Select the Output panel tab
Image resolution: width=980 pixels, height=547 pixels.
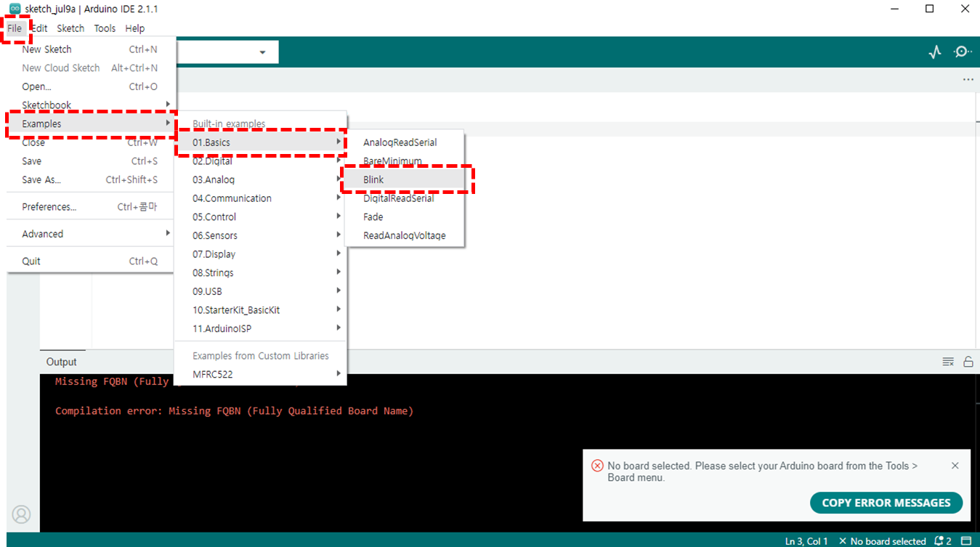coord(62,362)
